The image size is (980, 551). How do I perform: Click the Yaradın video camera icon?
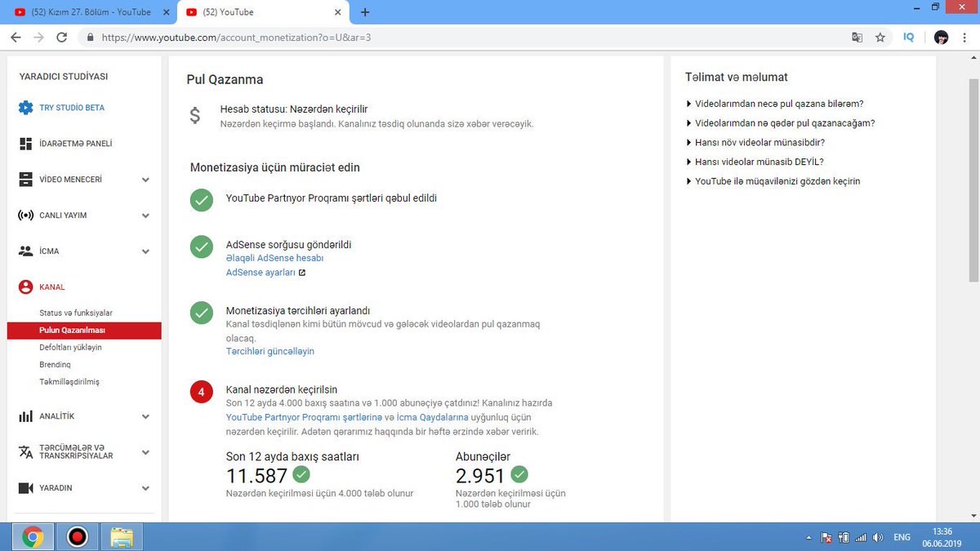[x=26, y=488]
